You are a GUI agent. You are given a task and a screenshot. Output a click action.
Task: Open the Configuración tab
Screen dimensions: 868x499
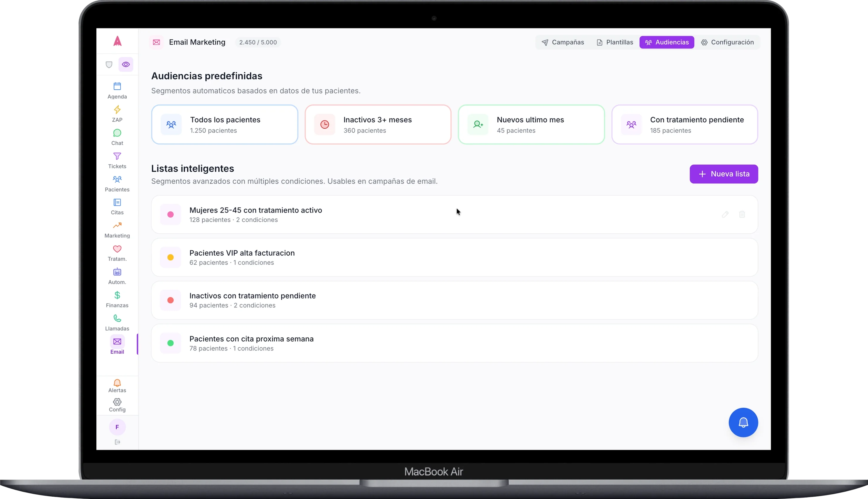pos(727,42)
